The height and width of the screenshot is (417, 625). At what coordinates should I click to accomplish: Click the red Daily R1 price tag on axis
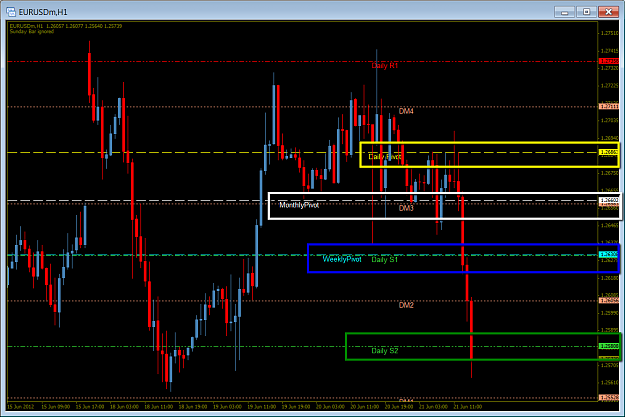click(x=609, y=61)
